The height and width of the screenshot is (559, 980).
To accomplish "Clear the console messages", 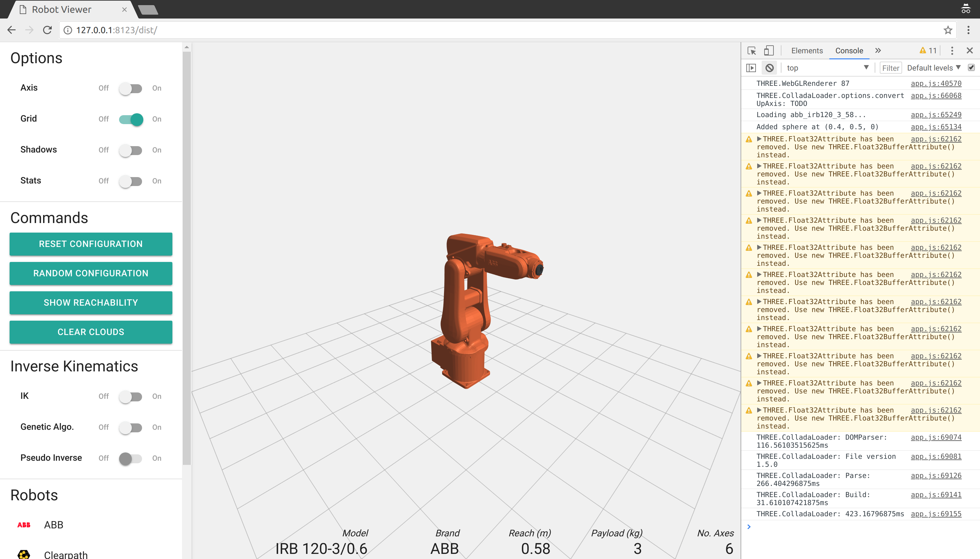I will point(770,68).
